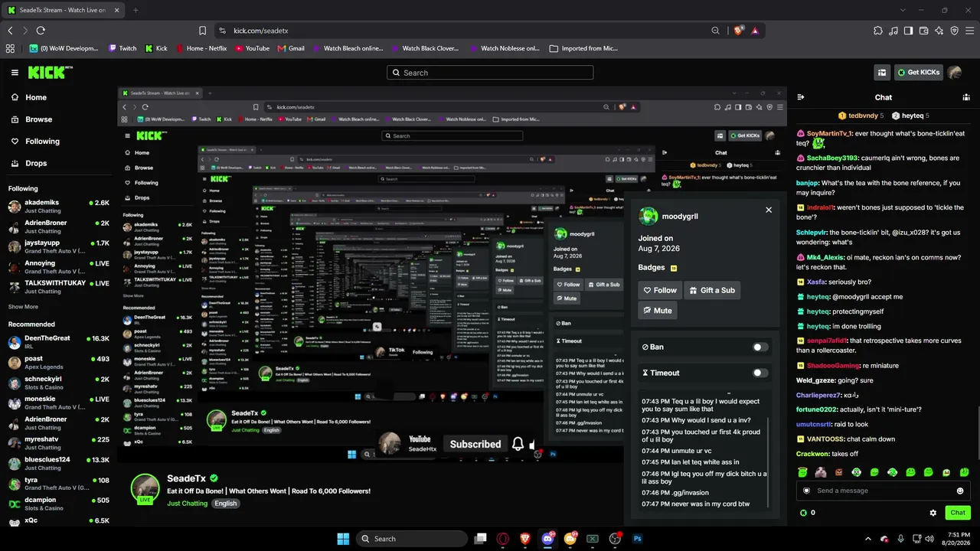Insert the halo emote in chat
The height and width of the screenshot is (551, 980).
[x=803, y=472]
